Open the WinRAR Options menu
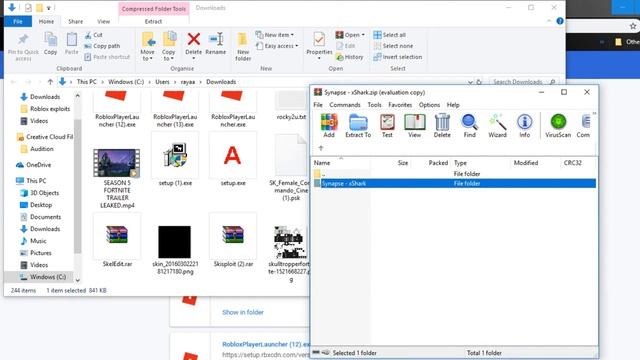Screen dimensions: 640x360 click(x=429, y=105)
